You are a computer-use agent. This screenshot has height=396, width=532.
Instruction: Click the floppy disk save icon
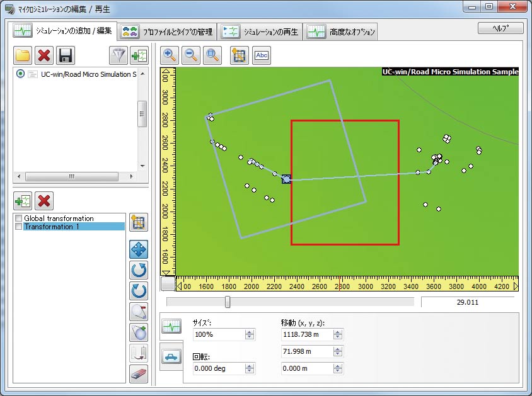[x=66, y=55]
